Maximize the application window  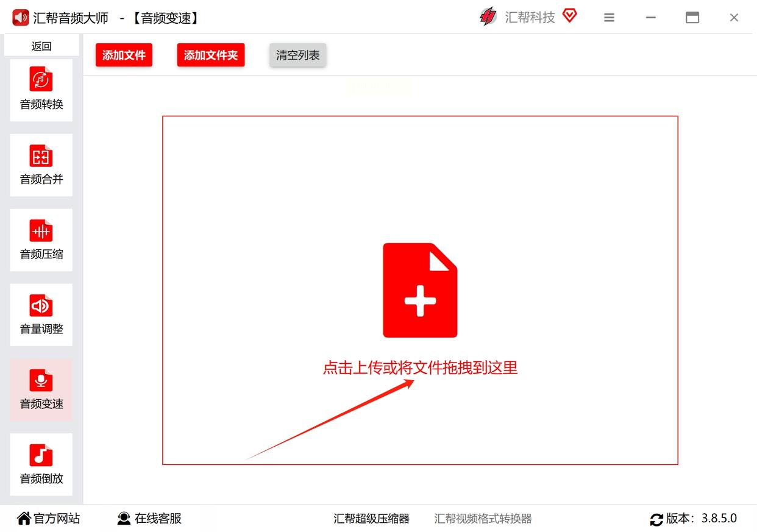pos(692,18)
